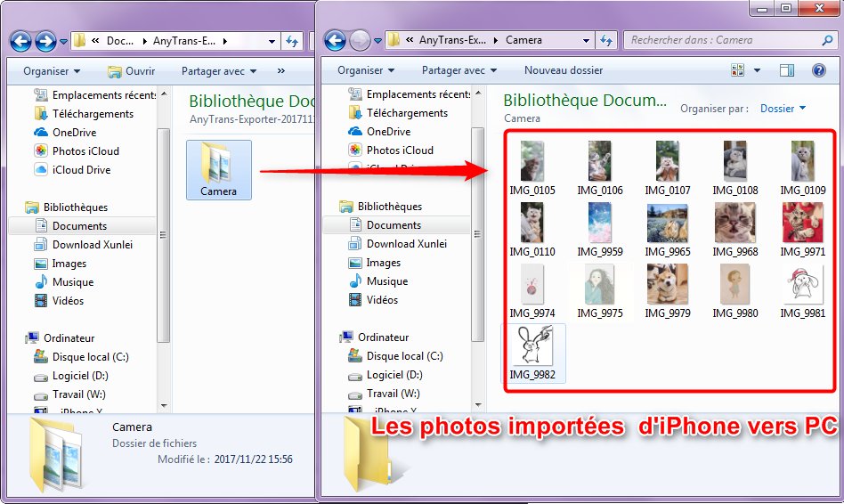
Task: Click Doc... breadcrumb in left address bar
Action: [x=120, y=41]
